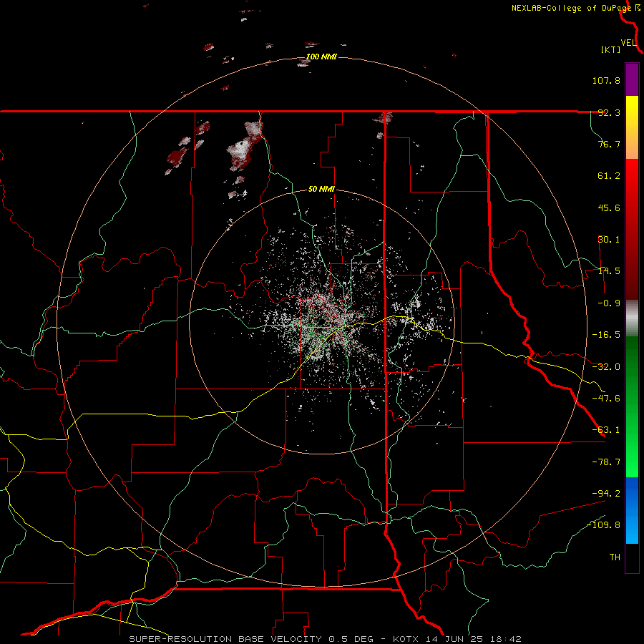644x644 pixels.
Task: Click the -47.6 velocity scale value
Action: tap(606, 399)
